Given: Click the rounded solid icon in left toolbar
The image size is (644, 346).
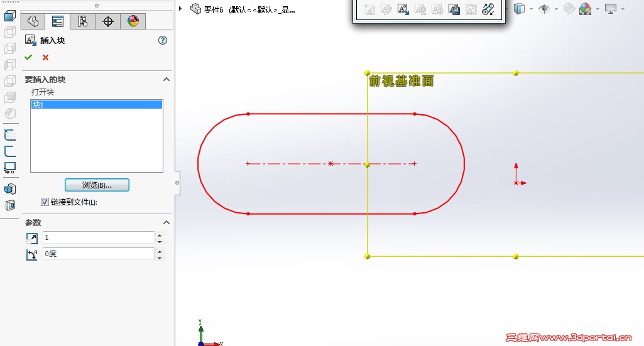Looking at the screenshot, I should pyautogui.click(x=10, y=114).
